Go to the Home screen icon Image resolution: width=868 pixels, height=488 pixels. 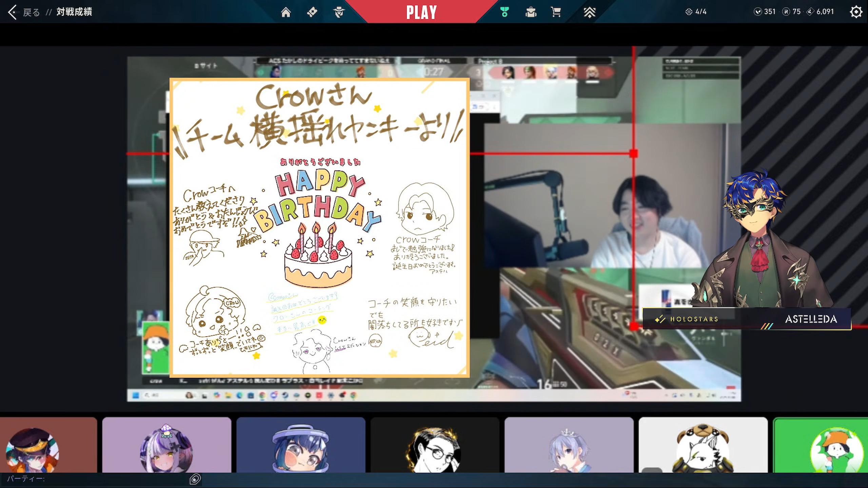[286, 12]
